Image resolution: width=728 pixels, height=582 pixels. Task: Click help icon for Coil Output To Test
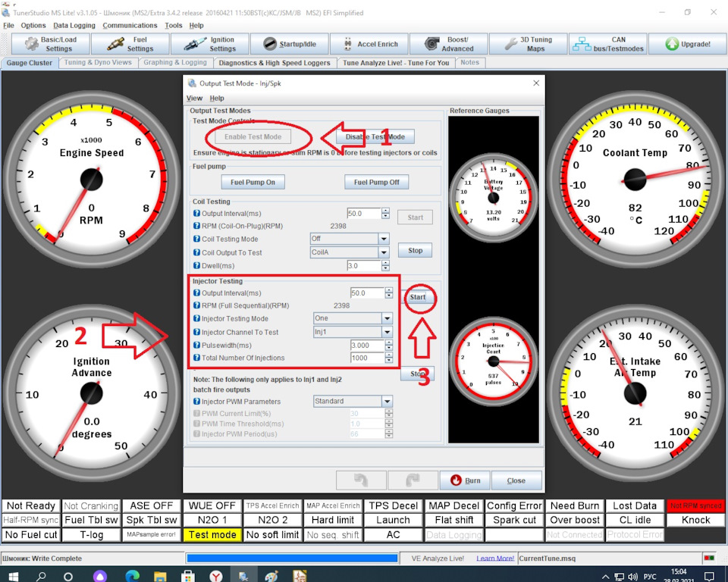[x=197, y=252]
